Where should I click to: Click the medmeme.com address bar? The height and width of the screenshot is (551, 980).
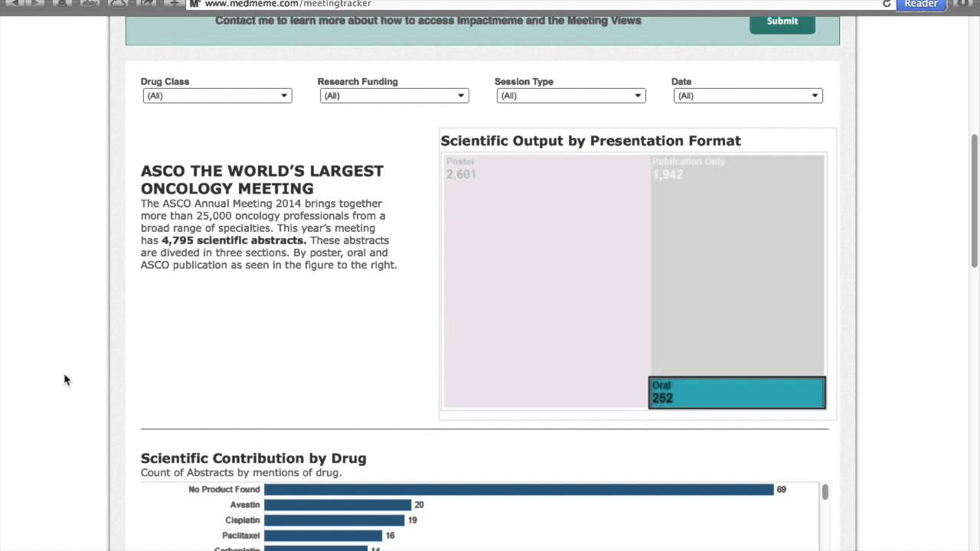point(536,4)
